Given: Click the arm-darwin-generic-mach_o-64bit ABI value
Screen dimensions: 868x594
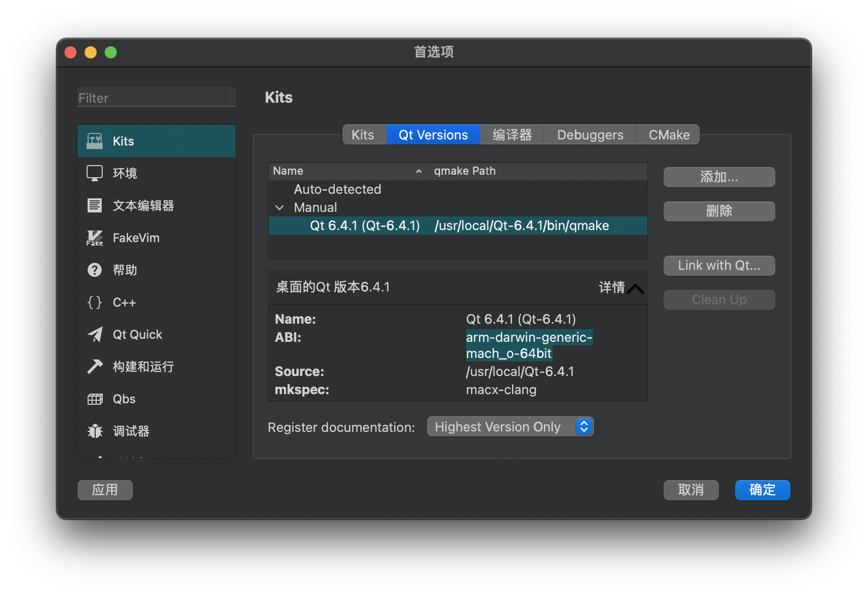Looking at the screenshot, I should [x=529, y=345].
